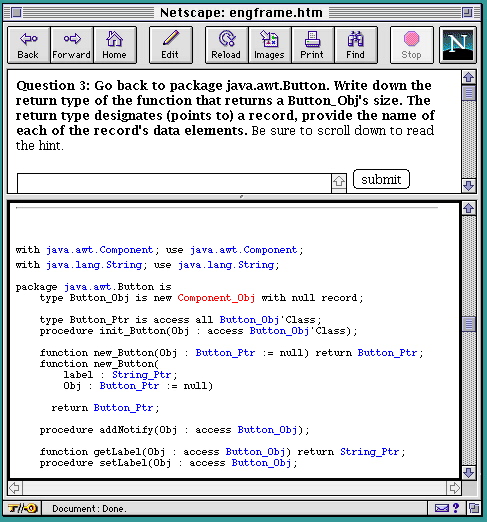Image resolution: width=487 pixels, height=522 pixels.
Task: Stop loading via the Stop button
Action: (x=412, y=45)
